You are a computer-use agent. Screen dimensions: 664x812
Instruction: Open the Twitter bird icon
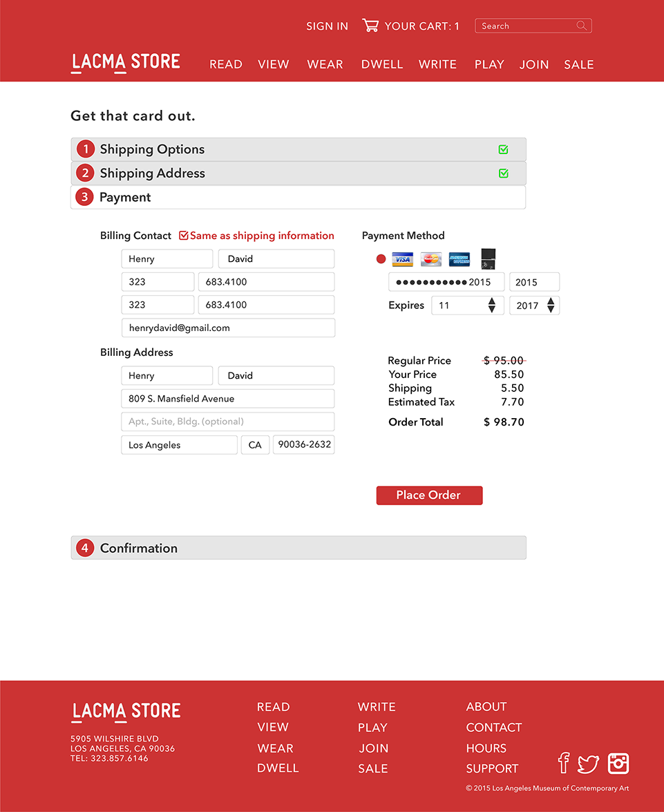tap(588, 764)
